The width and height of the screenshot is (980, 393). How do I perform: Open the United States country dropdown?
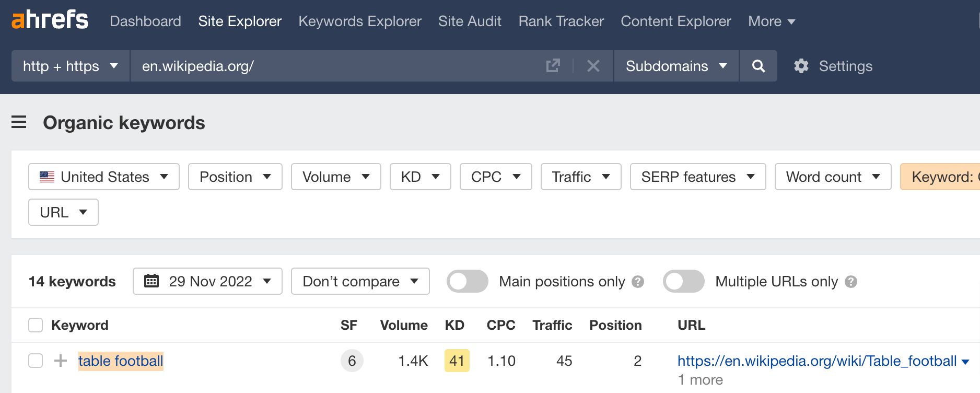tap(104, 177)
